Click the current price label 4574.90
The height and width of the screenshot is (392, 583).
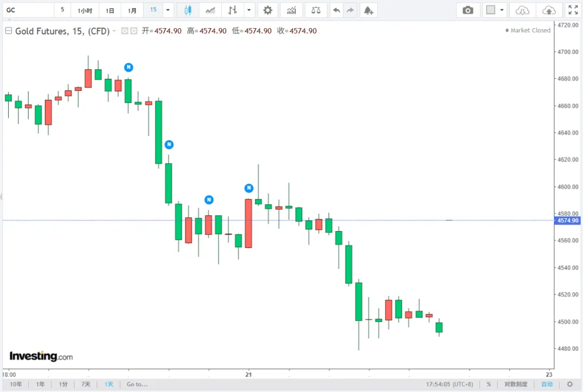point(568,220)
